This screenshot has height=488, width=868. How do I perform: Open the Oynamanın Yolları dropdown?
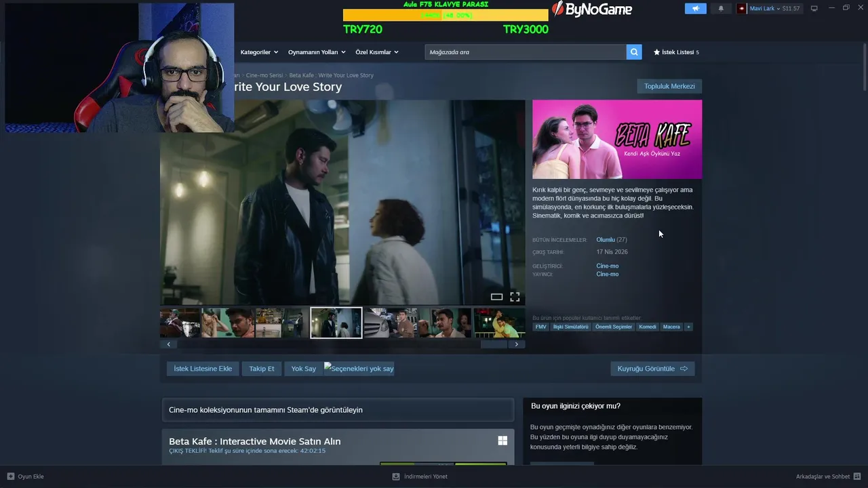click(317, 52)
